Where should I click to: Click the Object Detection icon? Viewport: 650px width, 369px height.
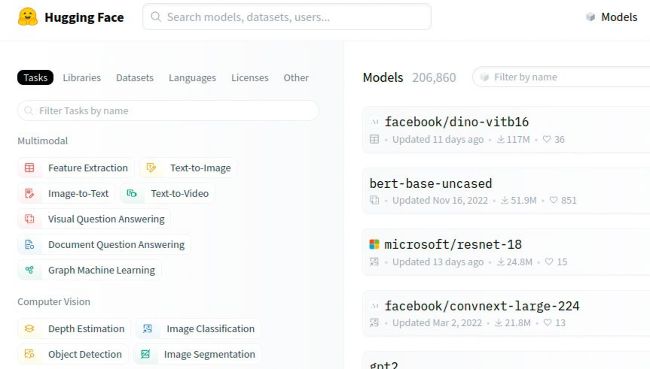pos(29,354)
